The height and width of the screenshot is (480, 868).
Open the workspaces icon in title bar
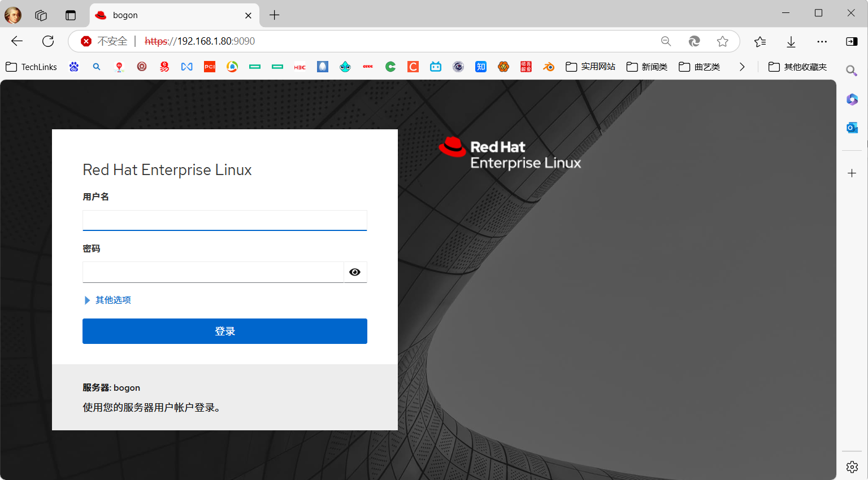point(41,15)
